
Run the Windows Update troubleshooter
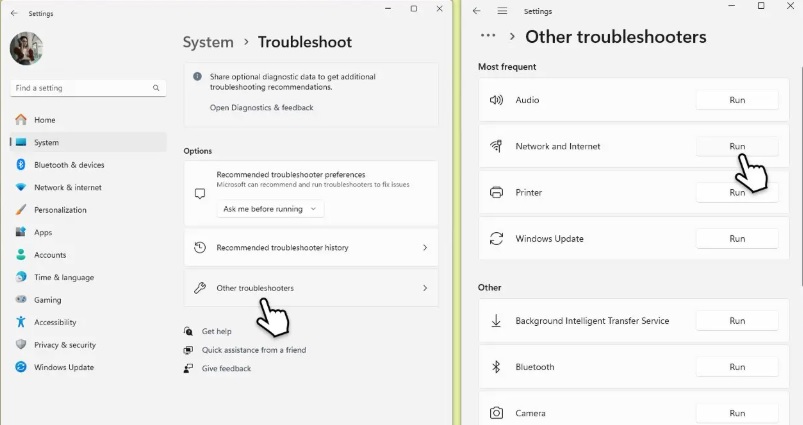(737, 239)
